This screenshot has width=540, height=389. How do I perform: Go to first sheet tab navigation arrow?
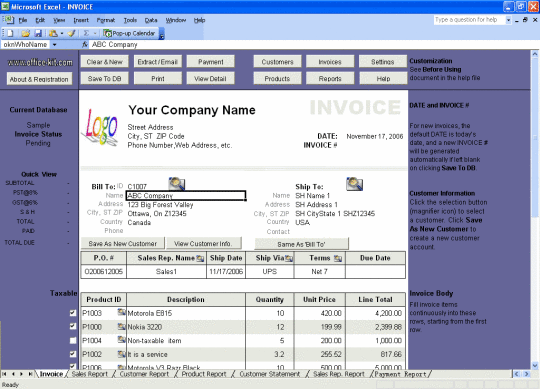[4, 374]
